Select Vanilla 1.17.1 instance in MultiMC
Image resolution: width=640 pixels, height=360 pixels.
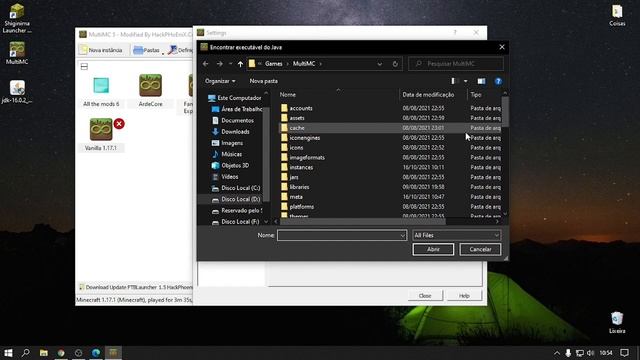101,135
